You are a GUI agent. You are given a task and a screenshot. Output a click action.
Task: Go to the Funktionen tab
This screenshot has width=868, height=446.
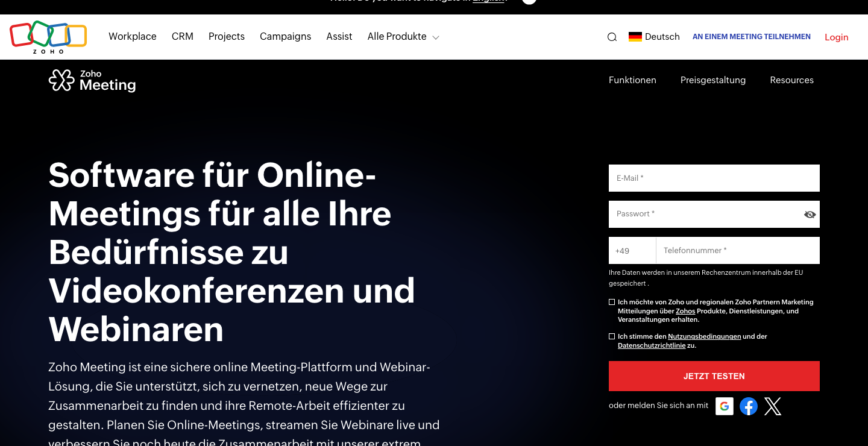point(632,80)
